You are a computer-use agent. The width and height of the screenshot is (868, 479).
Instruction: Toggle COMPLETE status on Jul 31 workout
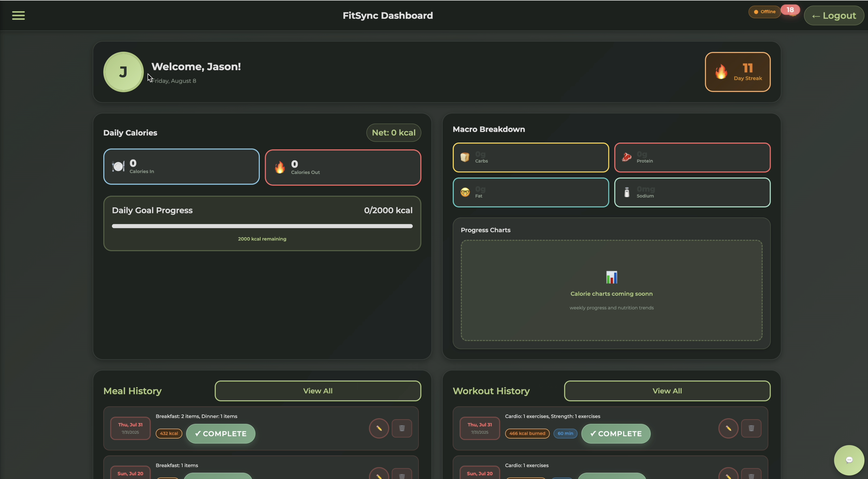[616, 434]
